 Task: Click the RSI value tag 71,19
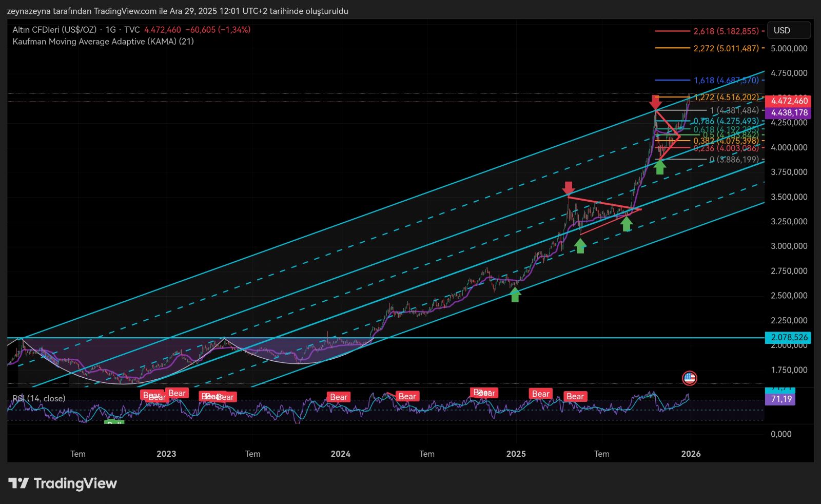pos(780,399)
